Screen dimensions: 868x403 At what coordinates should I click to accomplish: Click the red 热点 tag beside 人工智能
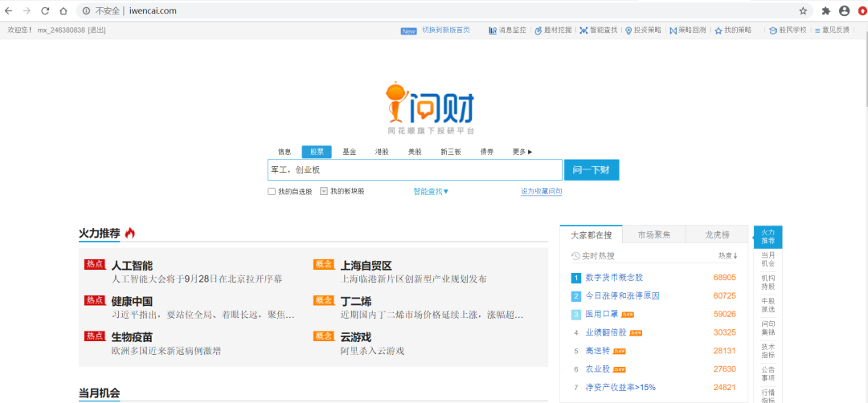(x=95, y=264)
